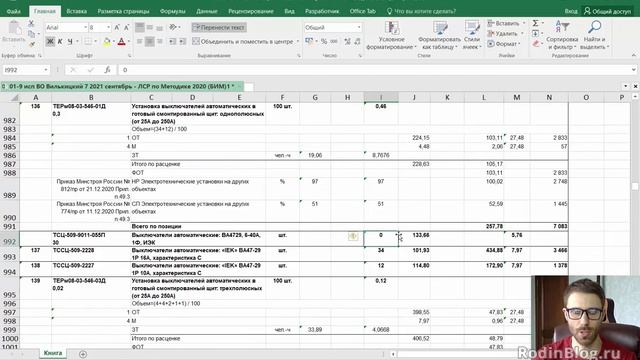
Task: Click the increase decimal icon
Action: pyautogui.click(x=347, y=41)
